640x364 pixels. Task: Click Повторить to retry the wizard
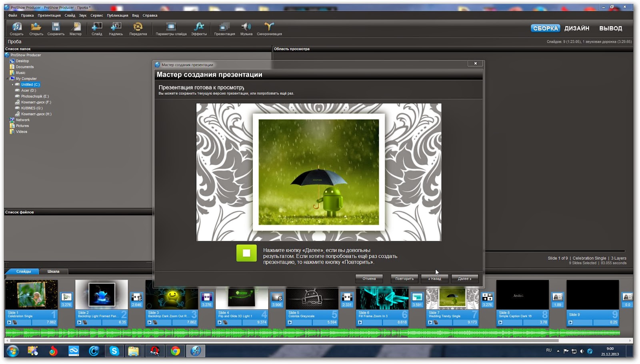[x=404, y=279]
